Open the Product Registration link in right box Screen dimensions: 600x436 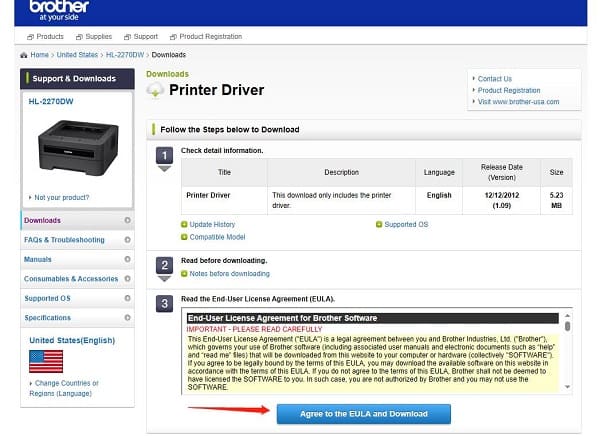[x=509, y=90]
